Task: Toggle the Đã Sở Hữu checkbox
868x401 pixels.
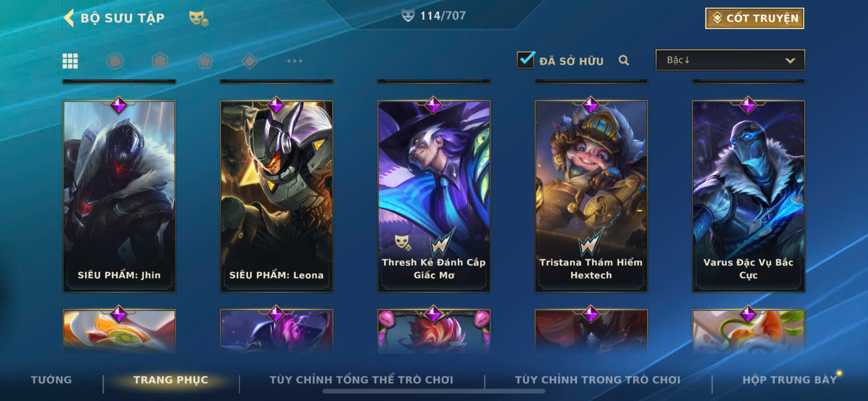Action: pos(526,59)
